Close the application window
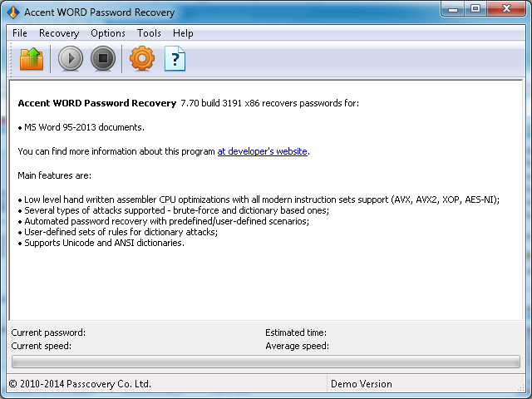The width and height of the screenshot is (532, 399). pos(506,9)
